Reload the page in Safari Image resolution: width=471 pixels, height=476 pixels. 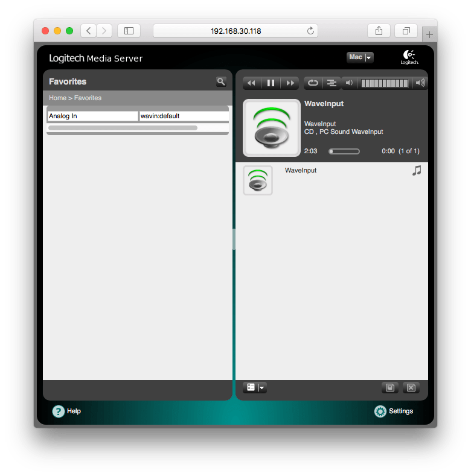(310, 31)
